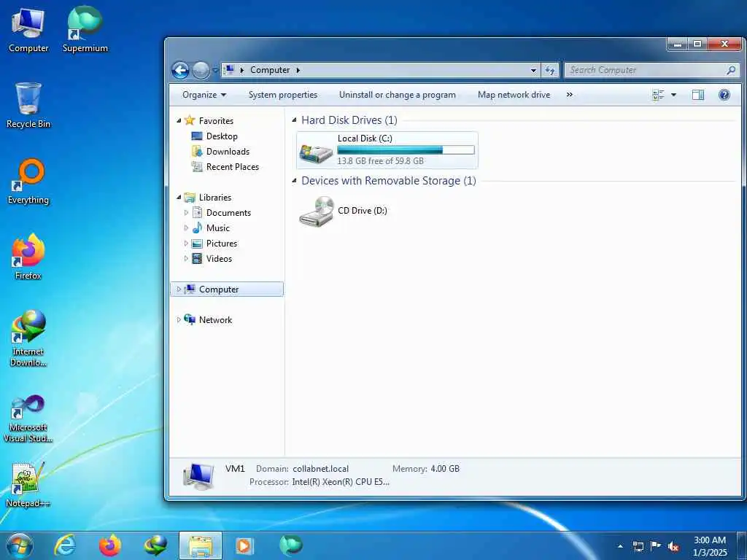Select the Notepad++ desktop shortcut

[28, 485]
